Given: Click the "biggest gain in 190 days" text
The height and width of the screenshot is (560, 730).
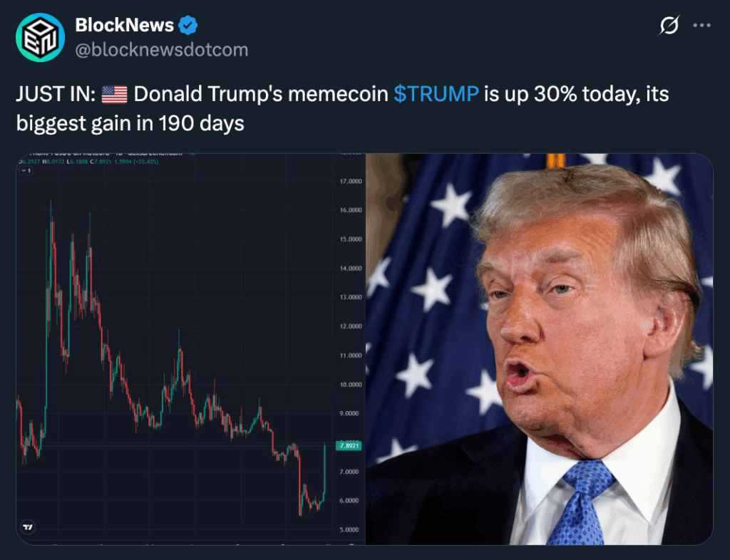Looking at the screenshot, I should tap(130, 123).
